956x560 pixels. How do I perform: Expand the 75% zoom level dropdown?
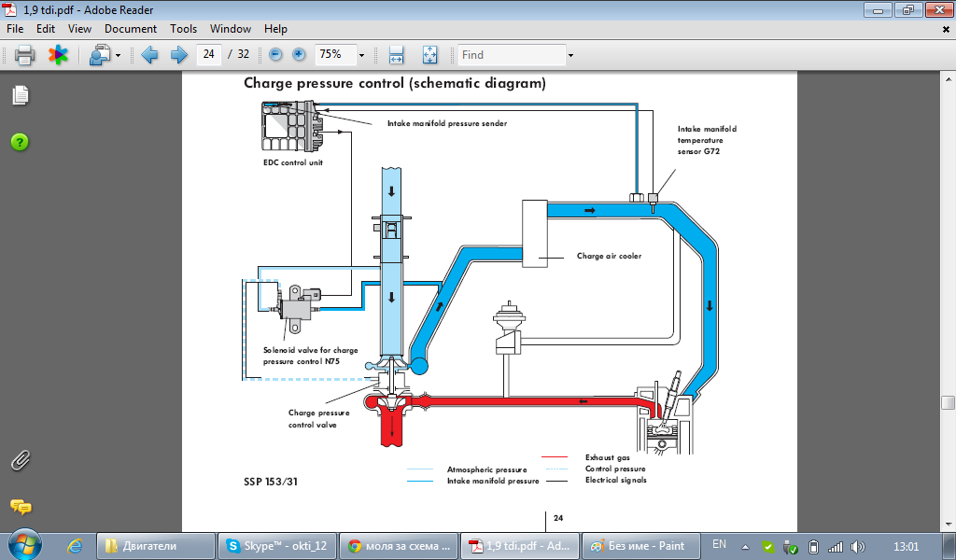(x=361, y=55)
